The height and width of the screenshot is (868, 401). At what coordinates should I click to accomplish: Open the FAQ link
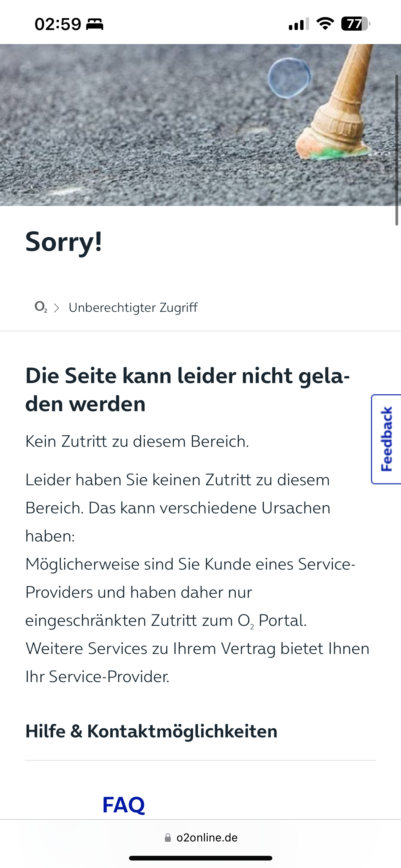124,805
